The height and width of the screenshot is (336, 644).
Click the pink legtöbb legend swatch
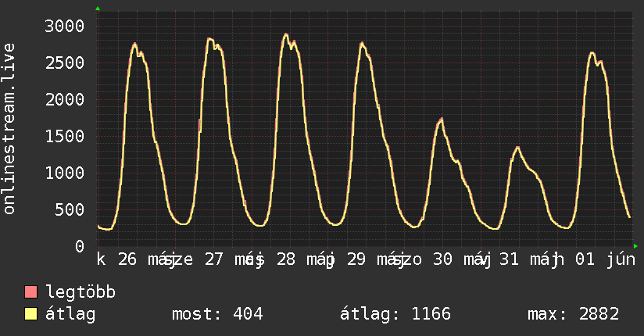30,291
